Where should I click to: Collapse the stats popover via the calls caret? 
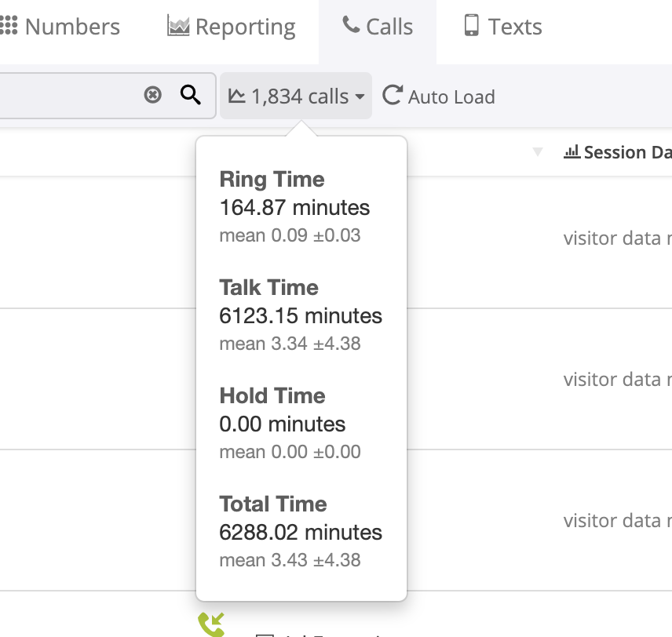(360, 96)
